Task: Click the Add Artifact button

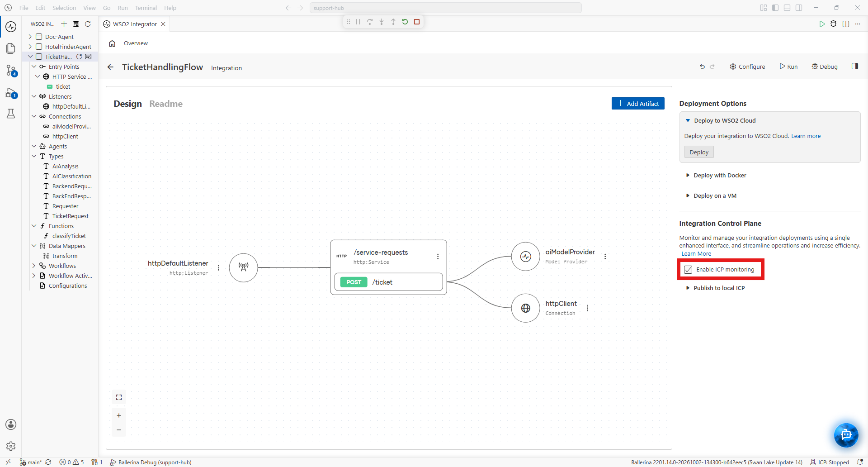Action: (x=638, y=104)
